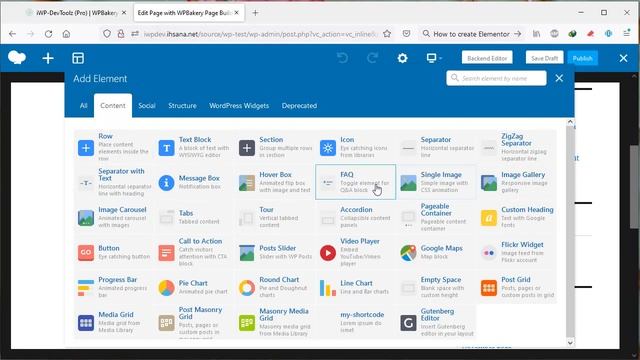Choose the Icon element
The width and height of the screenshot is (640, 360).
(x=356, y=147)
